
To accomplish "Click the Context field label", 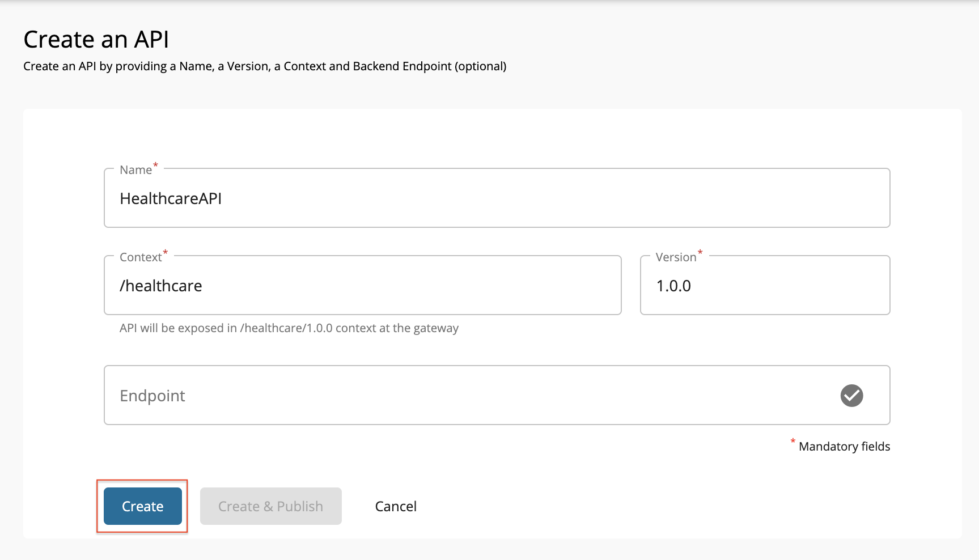I will coord(141,257).
